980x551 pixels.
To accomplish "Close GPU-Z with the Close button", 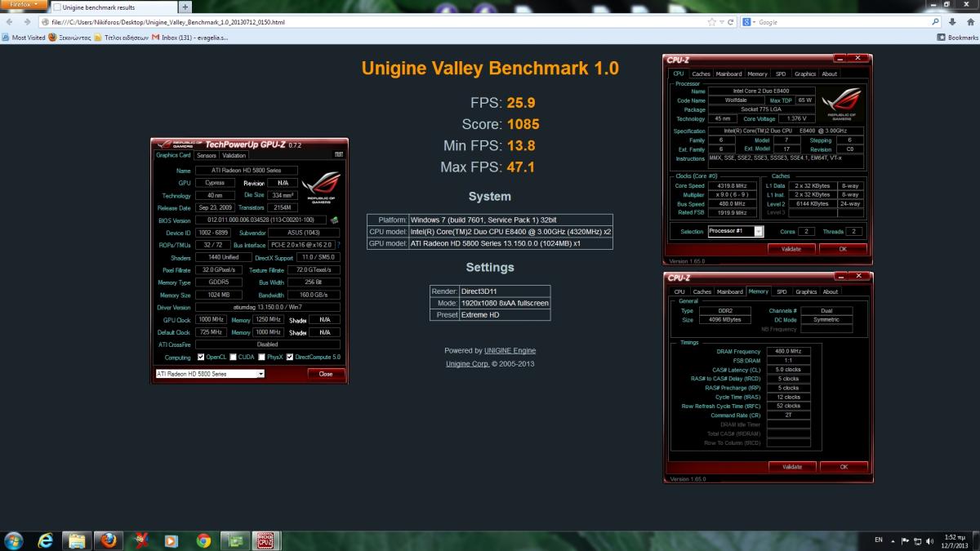I will [326, 374].
